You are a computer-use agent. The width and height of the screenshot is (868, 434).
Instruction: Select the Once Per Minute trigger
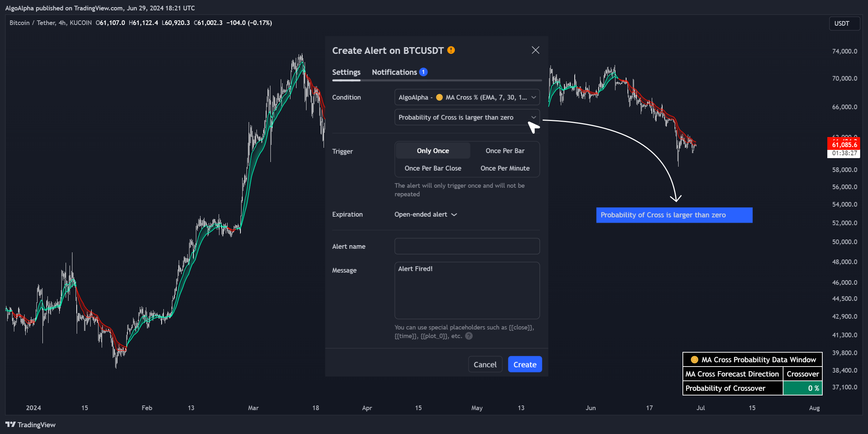(505, 168)
